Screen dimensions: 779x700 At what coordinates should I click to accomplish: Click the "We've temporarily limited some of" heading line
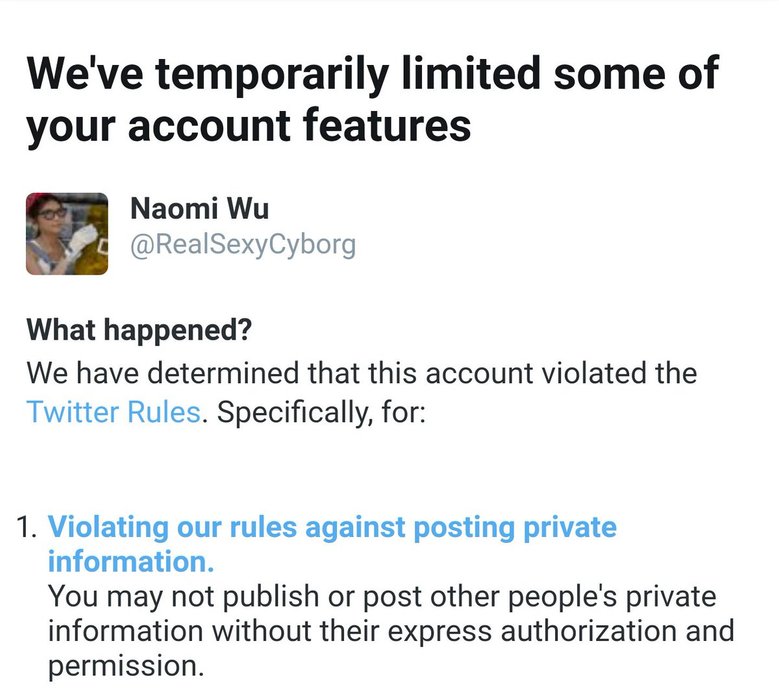tap(372, 75)
